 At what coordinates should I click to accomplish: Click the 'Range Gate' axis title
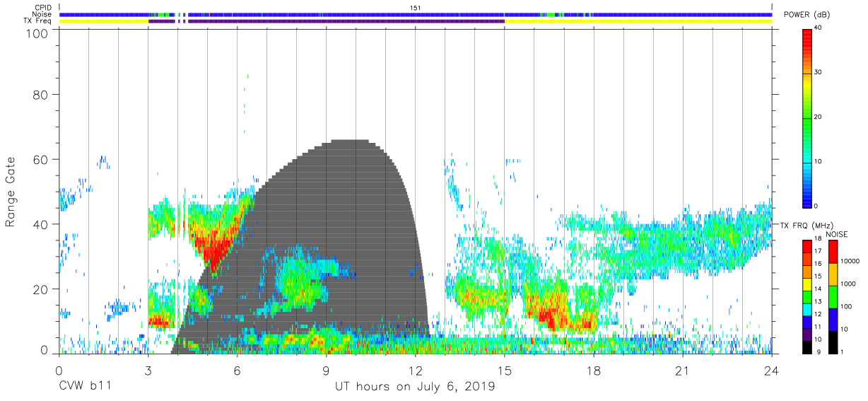11,192
